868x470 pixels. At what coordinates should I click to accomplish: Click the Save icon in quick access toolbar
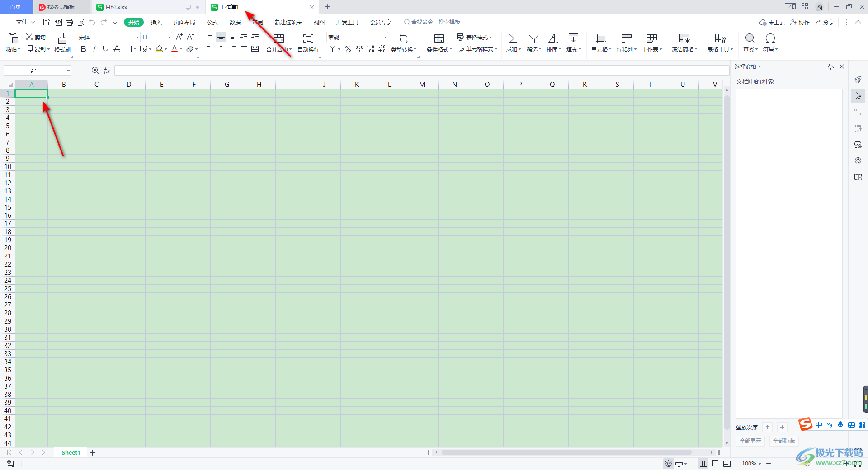pos(47,22)
